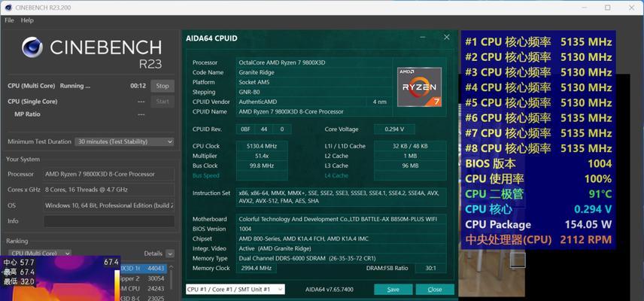Click the Multiplier value 51.4x
Screen dimensions: 644x301
click(x=262, y=156)
